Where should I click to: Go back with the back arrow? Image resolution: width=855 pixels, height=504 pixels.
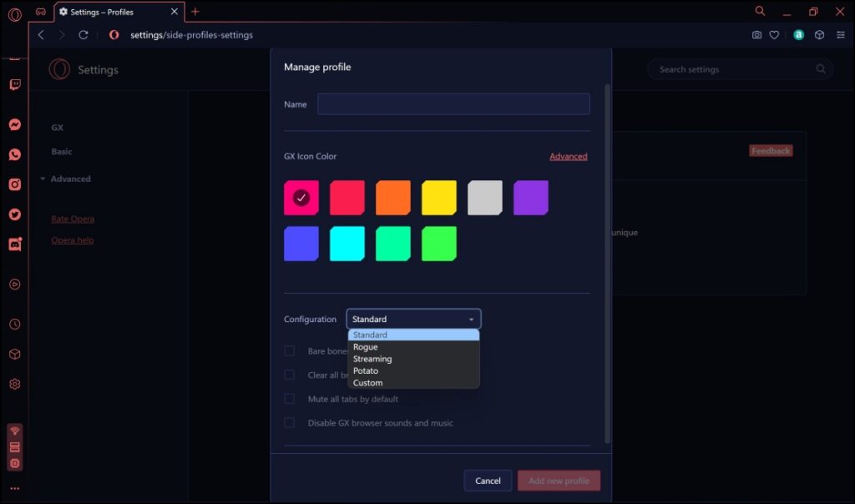point(41,35)
